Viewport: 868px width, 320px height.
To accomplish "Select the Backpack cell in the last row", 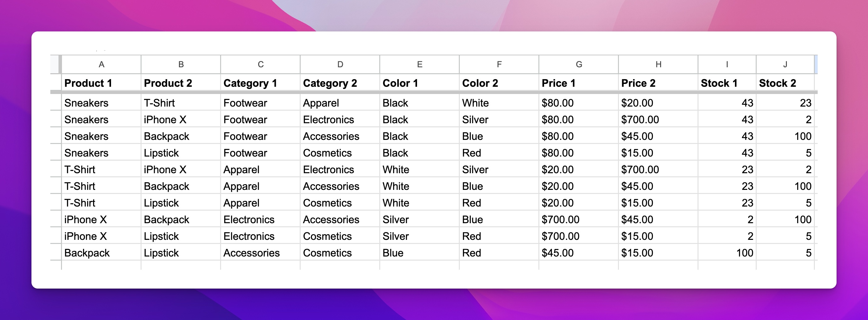I will click(x=101, y=253).
